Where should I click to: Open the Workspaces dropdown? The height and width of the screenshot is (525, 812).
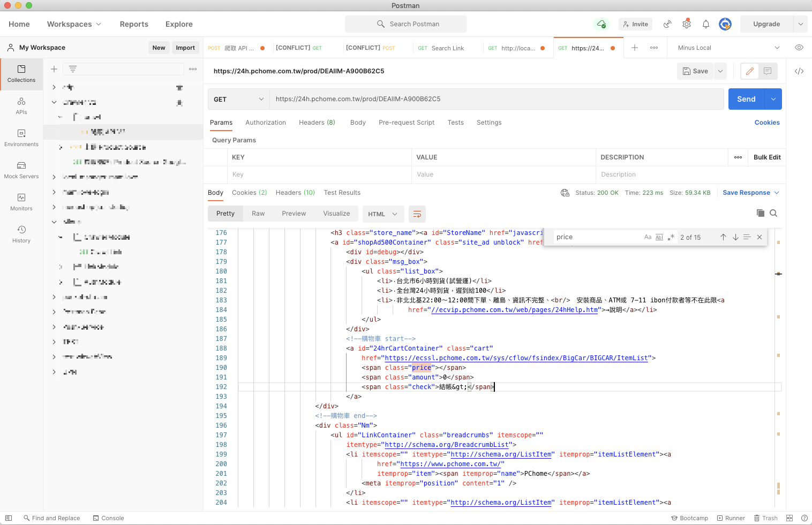tap(74, 24)
